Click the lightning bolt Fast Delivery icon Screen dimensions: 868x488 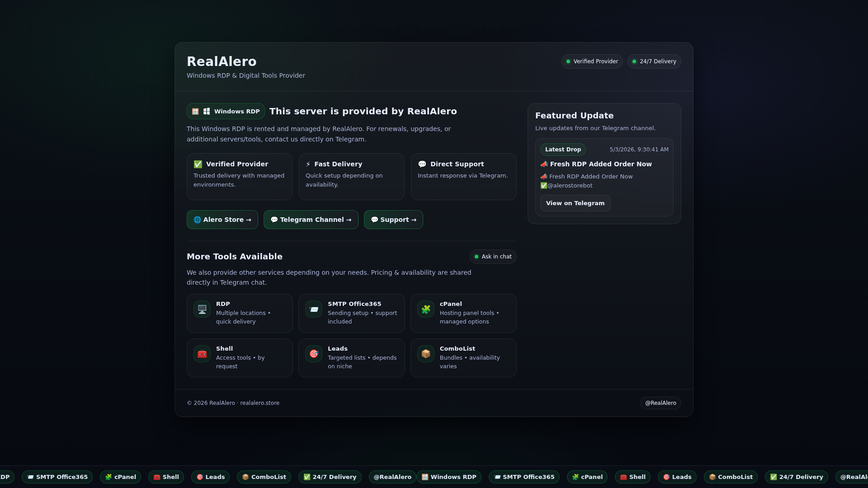(x=308, y=164)
